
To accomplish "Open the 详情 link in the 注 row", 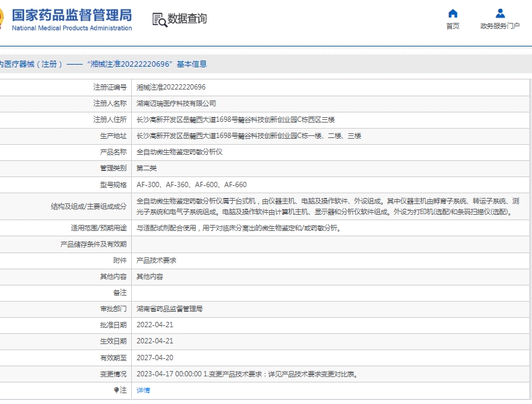I will tap(143, 390).
